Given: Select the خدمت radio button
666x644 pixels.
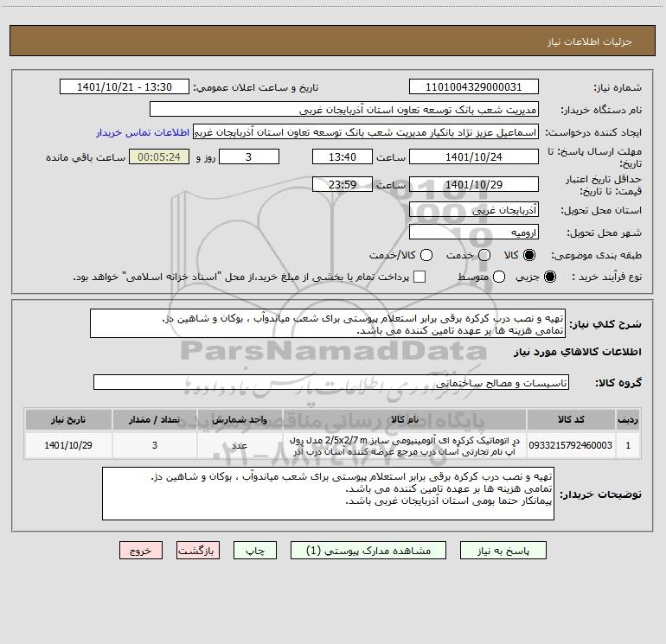Looking at the screenshot, I should coord(484,255).
